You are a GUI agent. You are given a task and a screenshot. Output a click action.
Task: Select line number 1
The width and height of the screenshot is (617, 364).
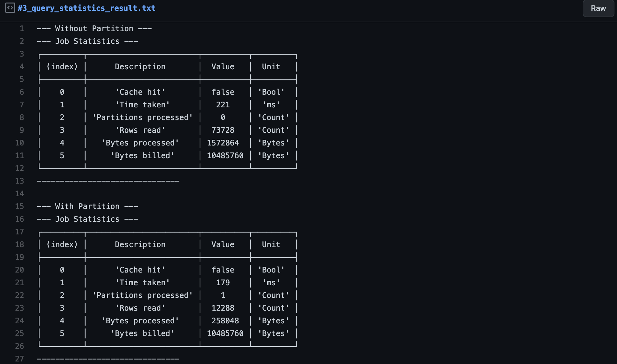[22, 29]
